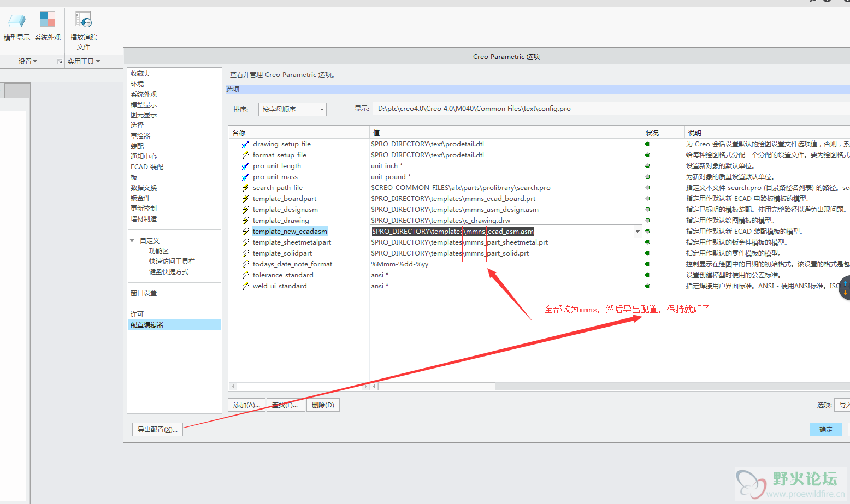Click the lightning icon beside template_sheetmetalpart
Image resolution: width=850 pixels, height=504 pixels.
246,242
